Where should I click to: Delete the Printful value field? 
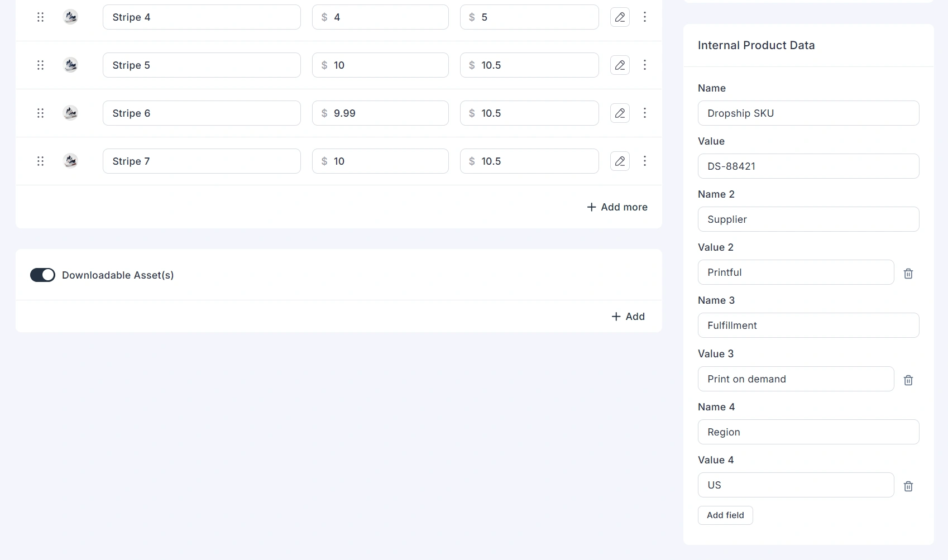click(x=908, y=274)
